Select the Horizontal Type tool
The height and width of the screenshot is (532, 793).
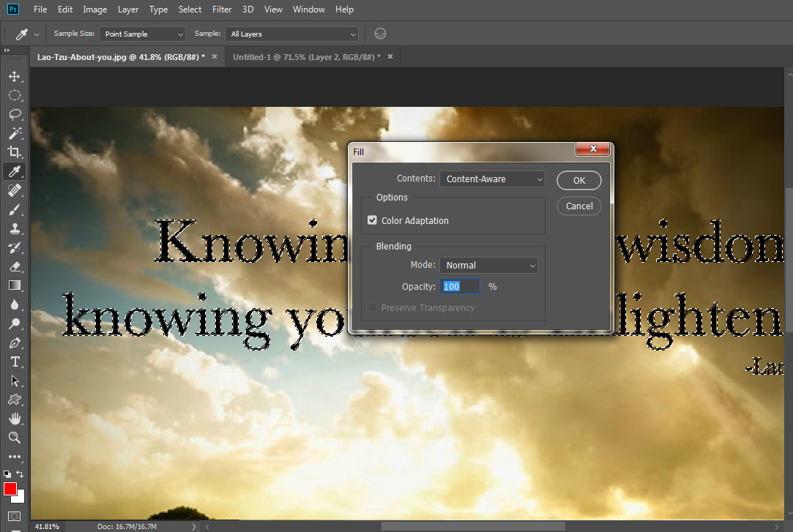pos(15,361)
